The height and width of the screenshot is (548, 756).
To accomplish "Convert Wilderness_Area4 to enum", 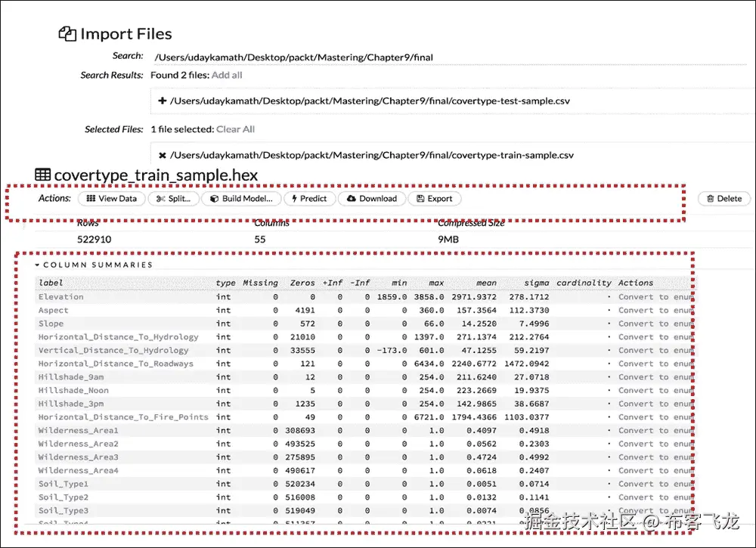I will click(655, 470).
